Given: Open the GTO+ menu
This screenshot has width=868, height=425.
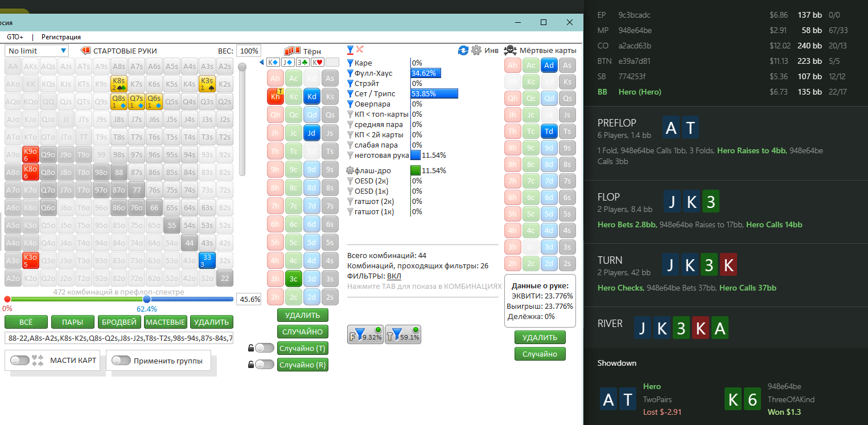Looking at the screenshot, I should click(x=15, y=36).
